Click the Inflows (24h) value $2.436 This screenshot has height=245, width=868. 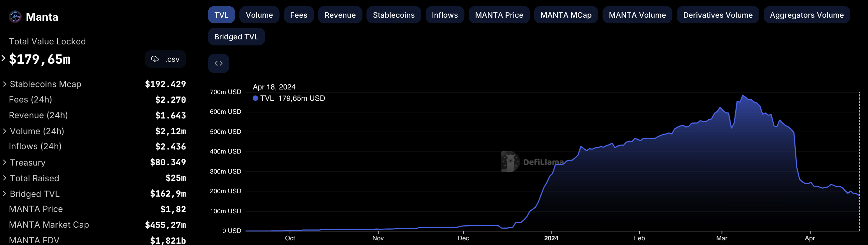coord(171,147)
